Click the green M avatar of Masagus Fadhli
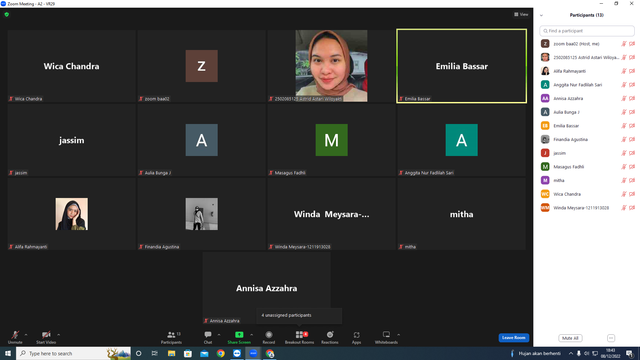This screenshot has height=360, width=640. [x=331, y=140]
